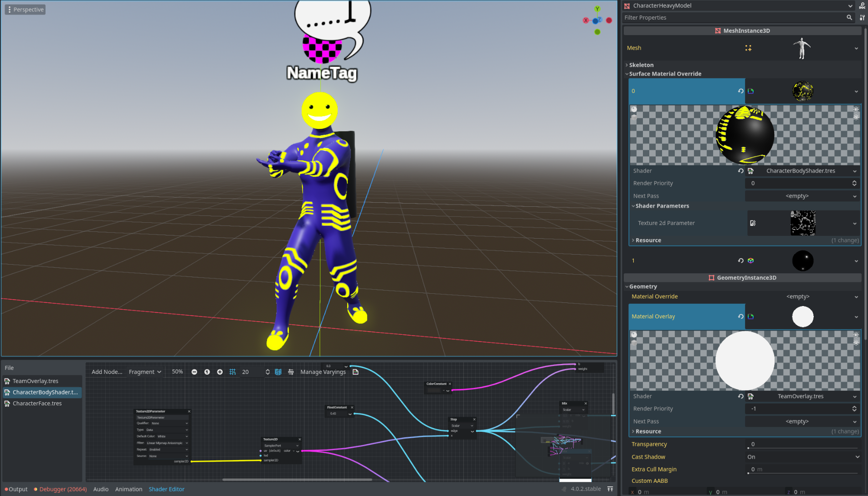
Task: Open the Perspective viewport menu
Action: [x=25, y=9]
